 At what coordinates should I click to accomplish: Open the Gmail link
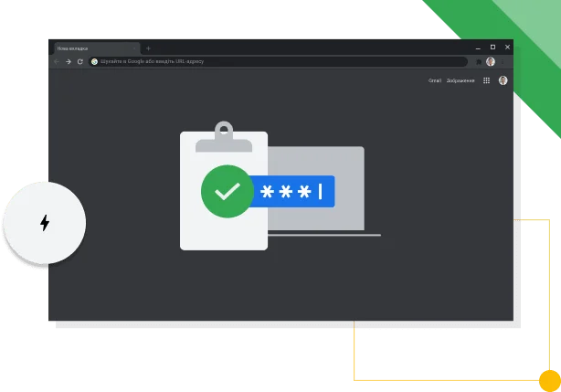pyautogui.click(x=435, y=80)
